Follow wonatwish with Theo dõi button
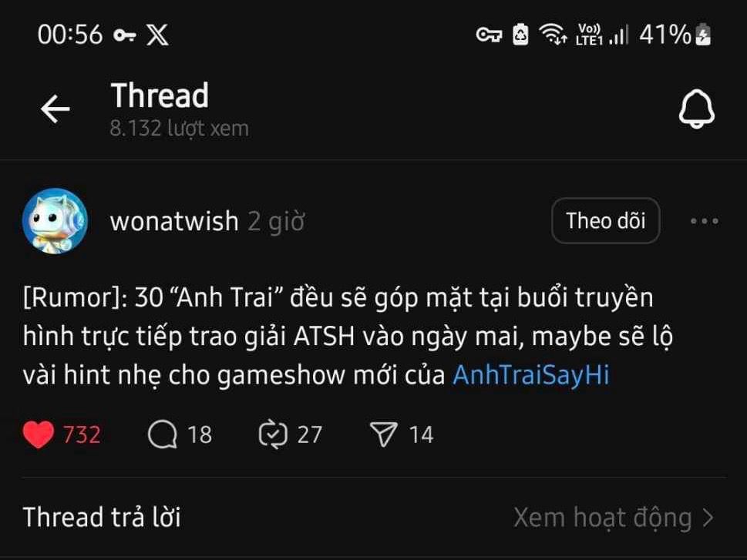Screen dimensions: 747x560 (x=605, y=221)
